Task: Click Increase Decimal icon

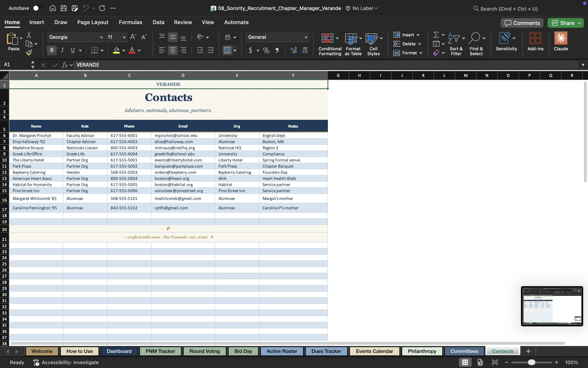Action: [x=294, y=50]
